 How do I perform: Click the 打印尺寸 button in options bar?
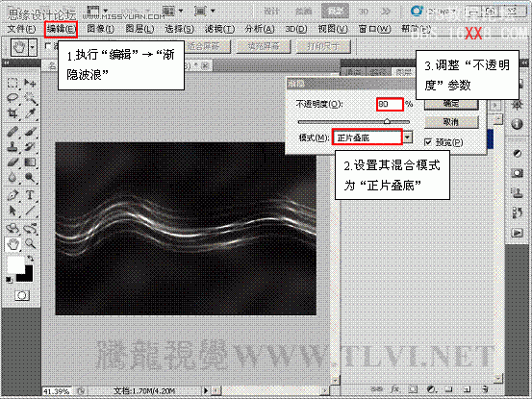tap(323, 46)
